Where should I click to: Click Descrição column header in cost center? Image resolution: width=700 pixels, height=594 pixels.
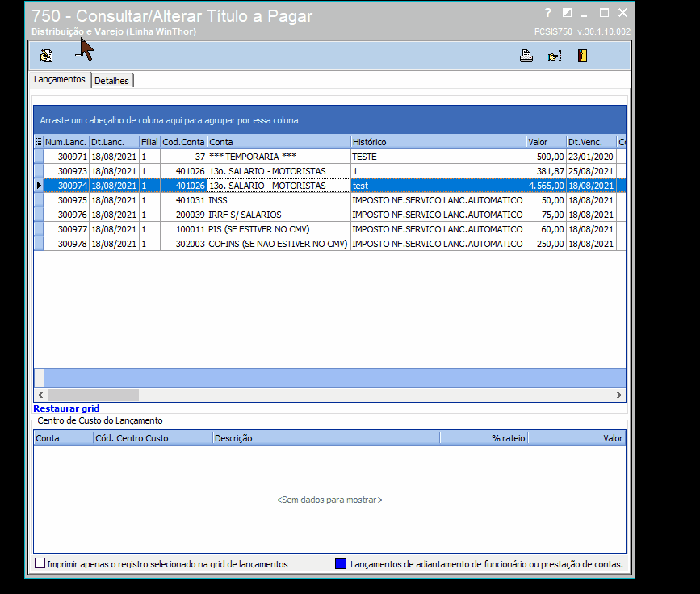(x=326, y=438)
